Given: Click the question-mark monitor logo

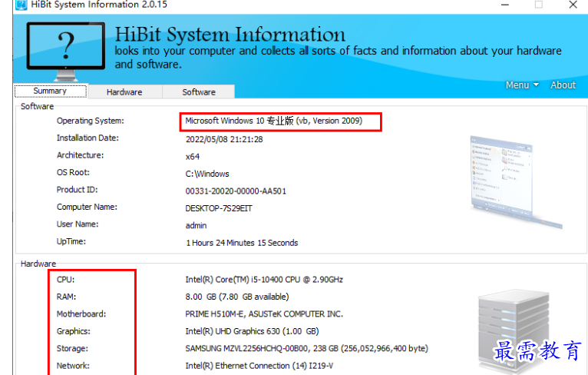Looking at the screenshot, I should [x=65, y=51].
